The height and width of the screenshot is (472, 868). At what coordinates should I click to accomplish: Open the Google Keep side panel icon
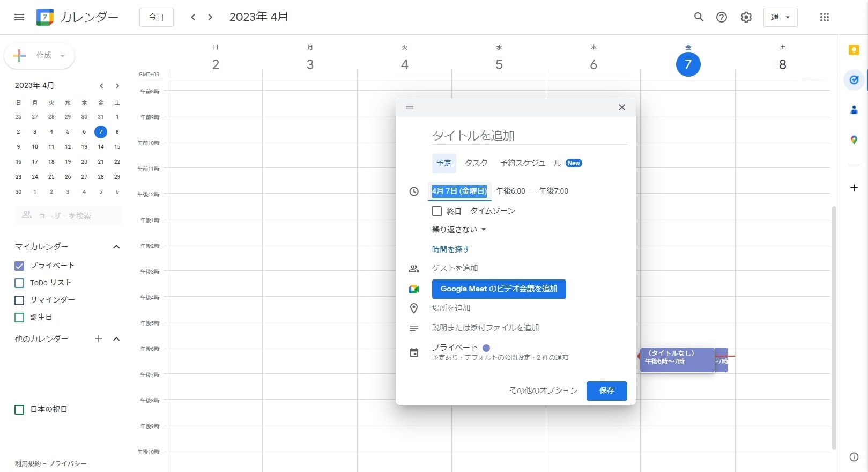(854, 50)
